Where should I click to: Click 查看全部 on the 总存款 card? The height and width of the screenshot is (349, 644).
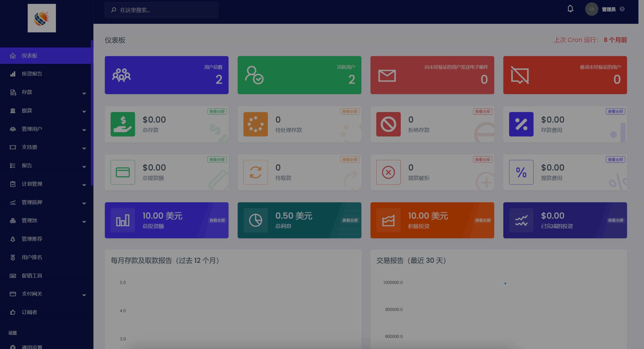coord(217,111)
